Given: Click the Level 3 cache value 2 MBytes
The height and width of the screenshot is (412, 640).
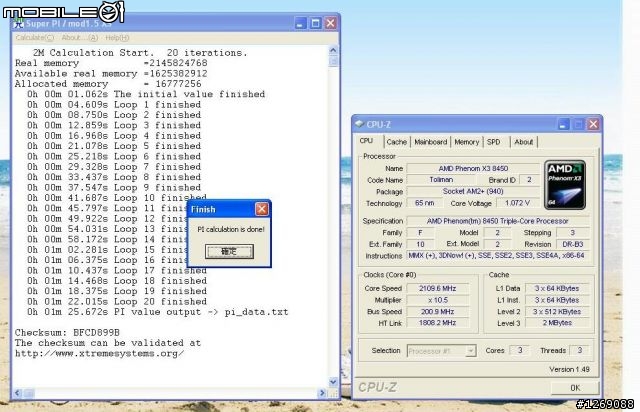Looking at the screenshot, I should point(557,323).
